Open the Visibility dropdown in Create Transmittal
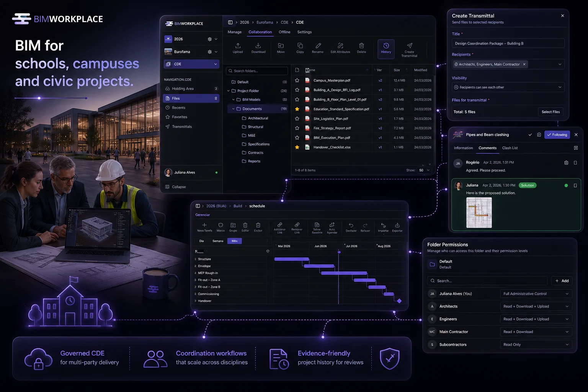588x392 pixels. pyautogui.click(x=508, y=87)
